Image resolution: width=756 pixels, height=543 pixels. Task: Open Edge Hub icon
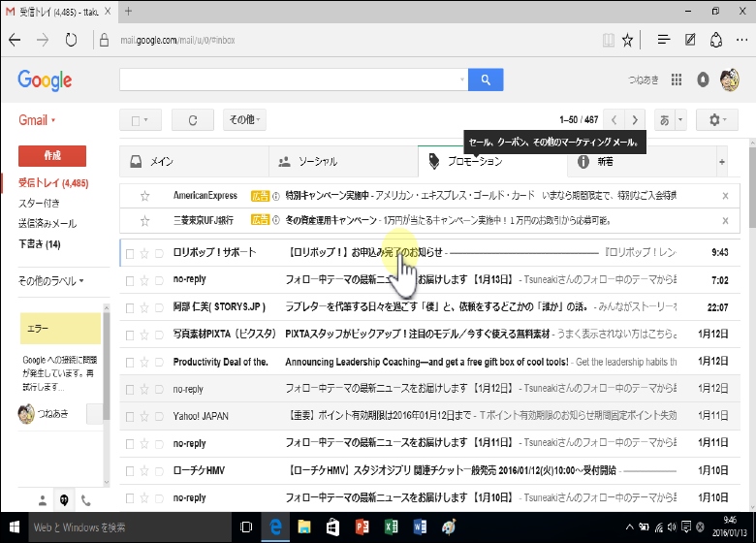click(664, 40)
